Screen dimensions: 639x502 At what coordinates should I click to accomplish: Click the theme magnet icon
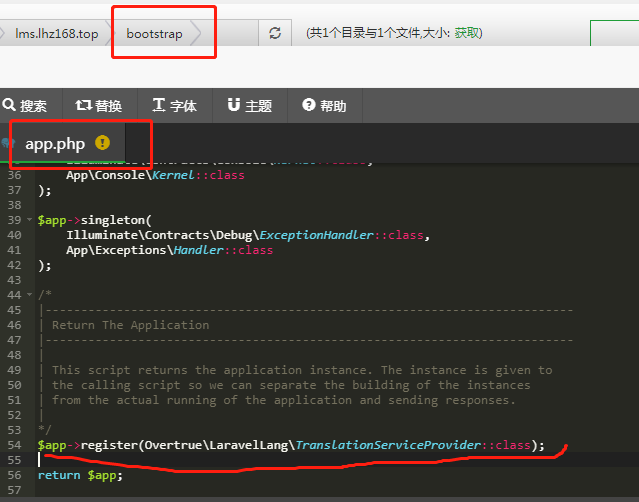(x=234, y=105)
